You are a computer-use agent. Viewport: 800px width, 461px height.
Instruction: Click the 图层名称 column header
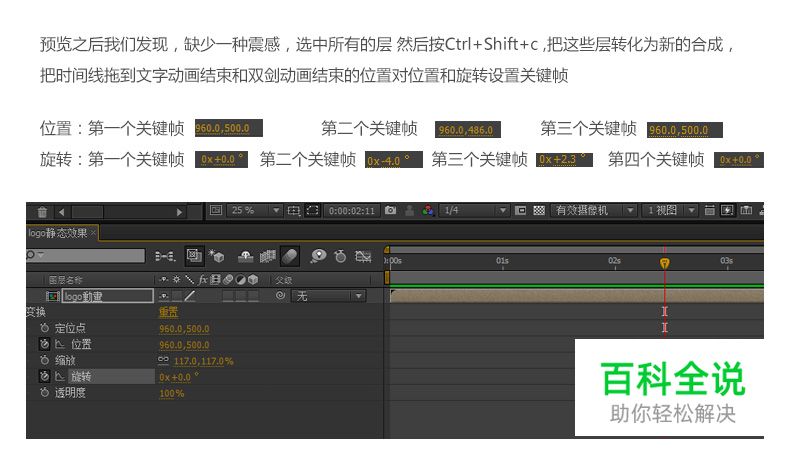coord(65,280)
